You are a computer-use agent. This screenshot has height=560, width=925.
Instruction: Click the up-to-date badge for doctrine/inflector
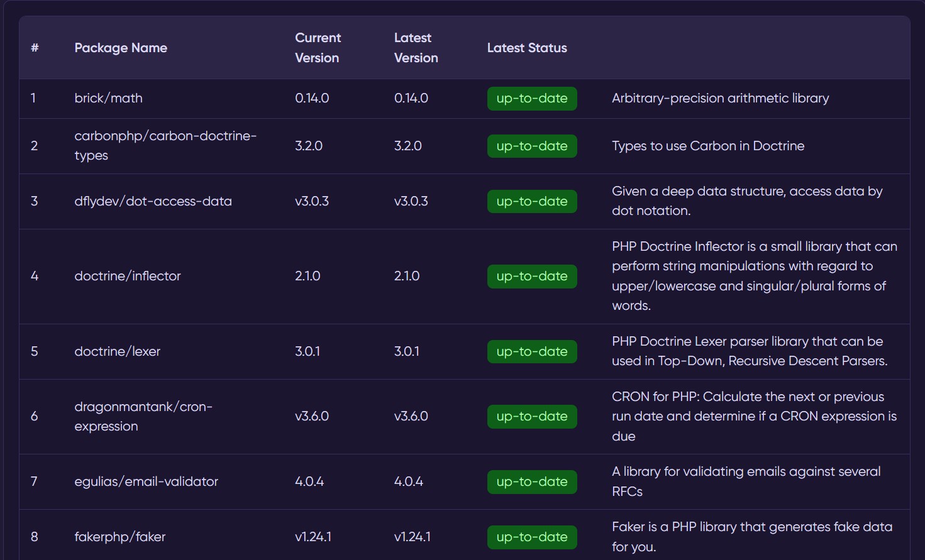click(531, 277)
